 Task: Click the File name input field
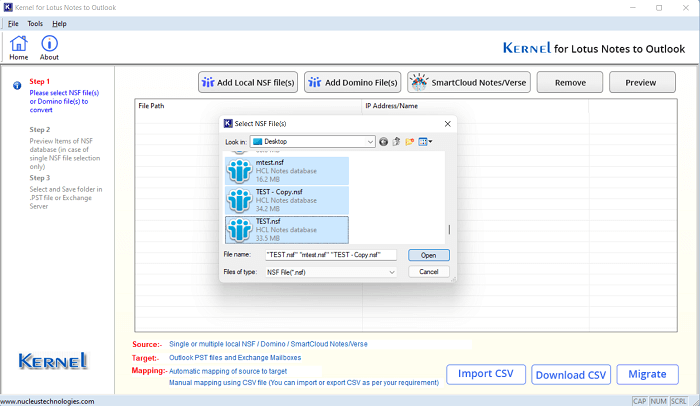330,255
